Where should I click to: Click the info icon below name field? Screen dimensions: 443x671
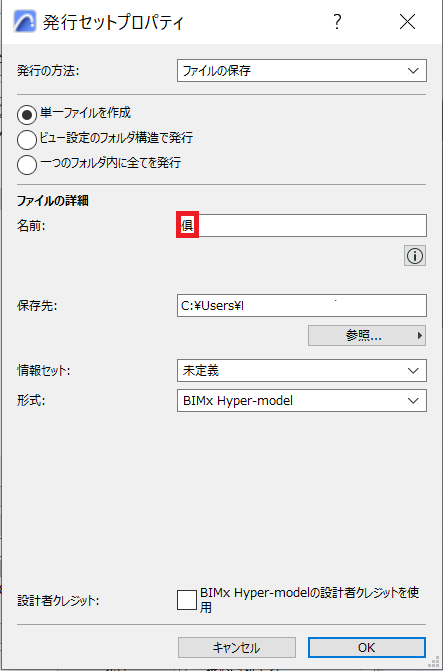[414, 256]
